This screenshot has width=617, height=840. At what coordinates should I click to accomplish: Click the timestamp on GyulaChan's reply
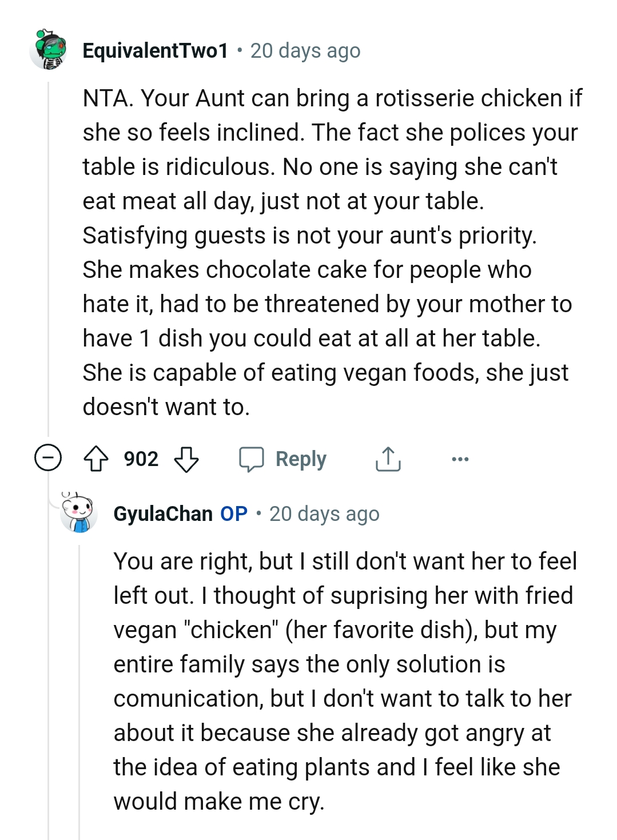point(324,513)
